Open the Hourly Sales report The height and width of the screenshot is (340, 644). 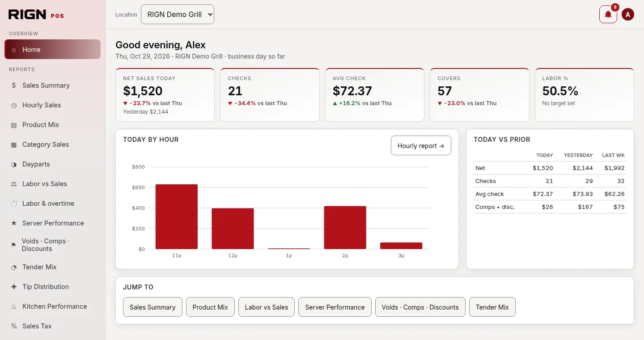52,105
